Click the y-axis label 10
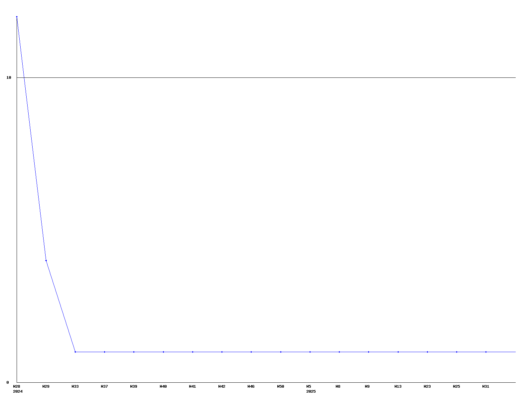The image size is (532, 399). point(9,77)
